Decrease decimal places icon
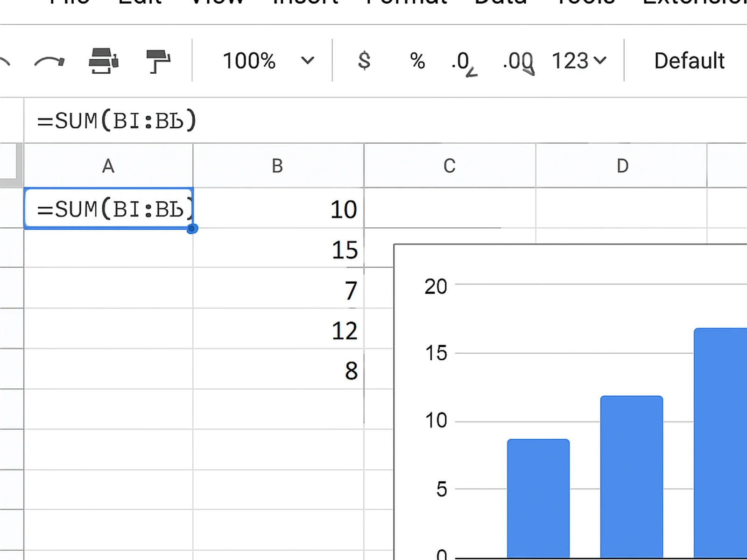Screen dimensions: 747x560 464,62
